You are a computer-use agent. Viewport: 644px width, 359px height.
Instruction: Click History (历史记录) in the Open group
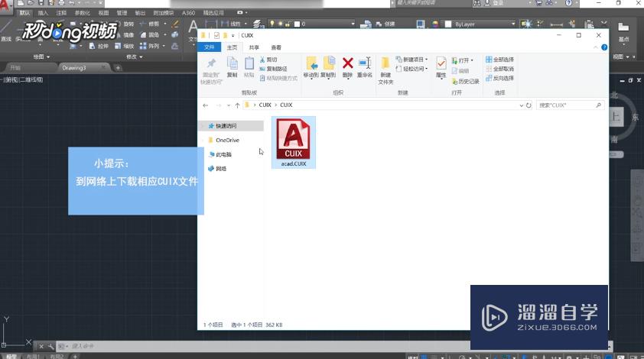tap(465, 82)
